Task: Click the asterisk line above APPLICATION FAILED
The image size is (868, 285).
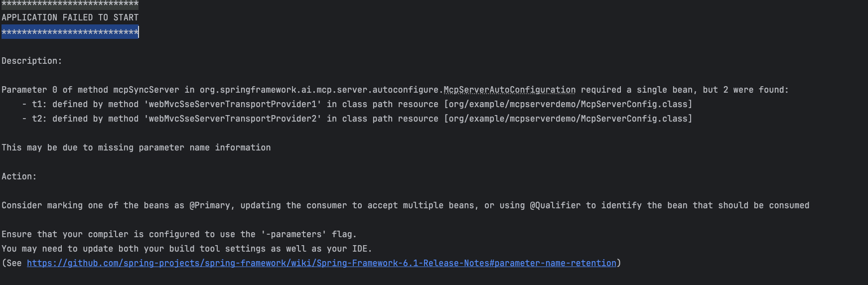Action: click(x=70, y=4)
